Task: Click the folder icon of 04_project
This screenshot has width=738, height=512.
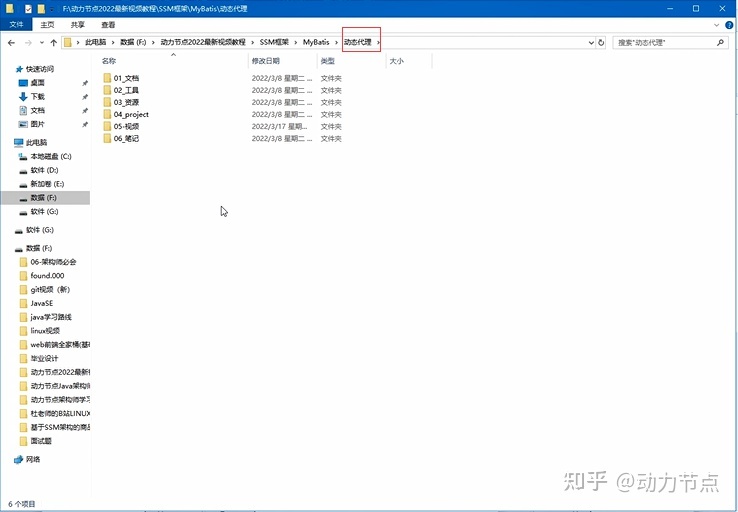Action: coord(107,114)
